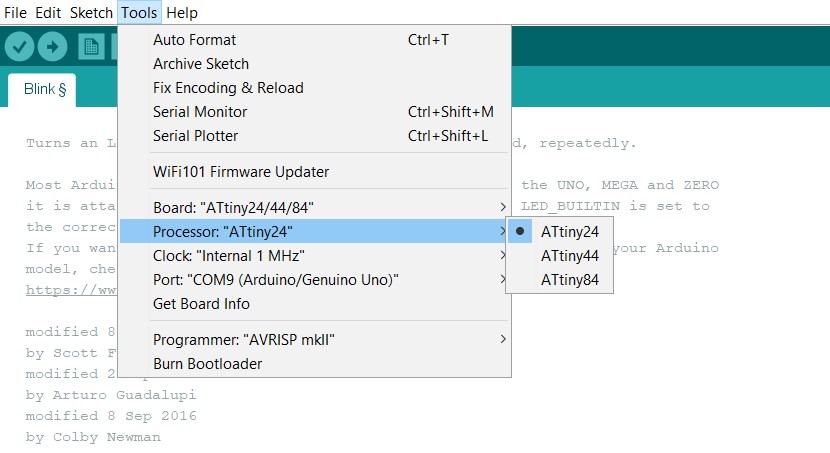Pick the ATtiny84 processor option
Screen dimensions: 830x453
pyautogui.click(x=570, y=280)
